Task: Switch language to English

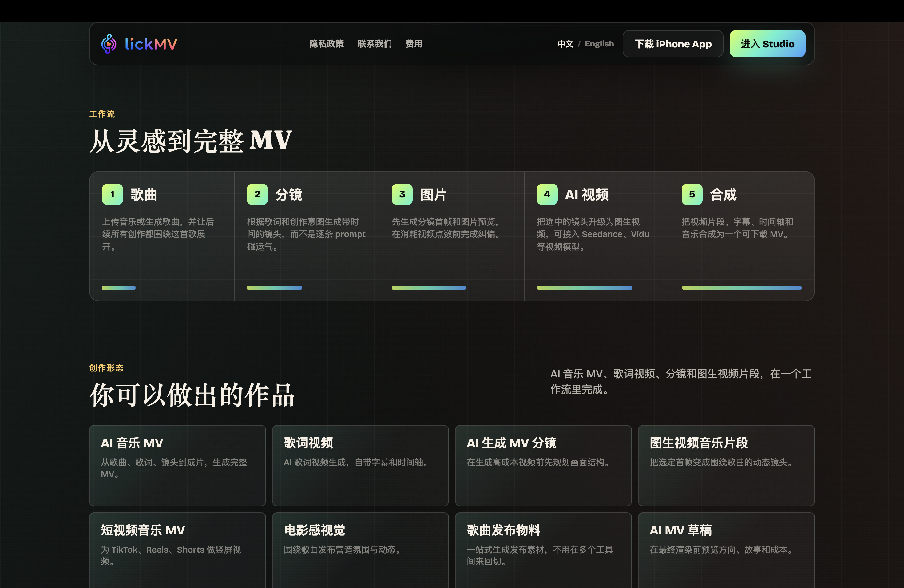Action: (599, 44)
